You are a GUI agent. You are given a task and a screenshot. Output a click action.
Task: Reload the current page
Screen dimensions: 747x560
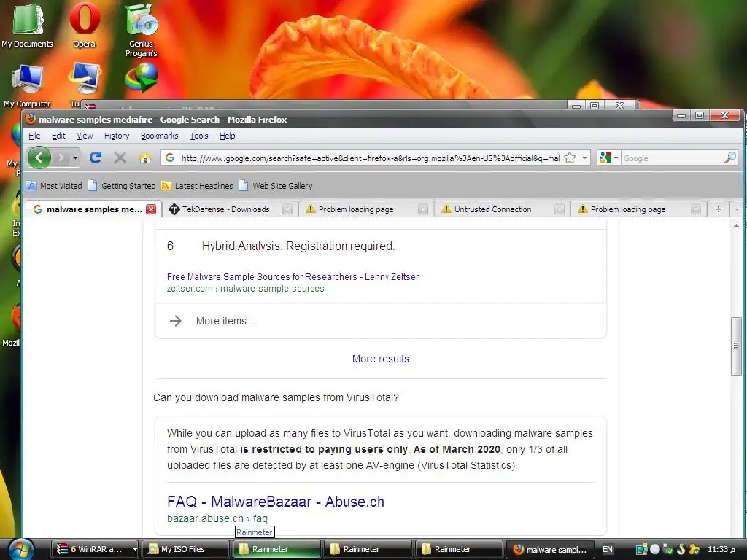coord(96,157)
